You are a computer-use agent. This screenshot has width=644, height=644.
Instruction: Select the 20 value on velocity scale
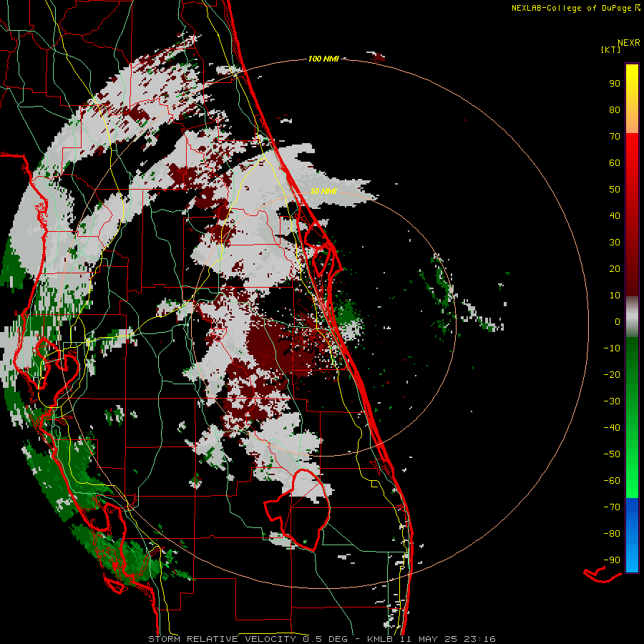615,269
